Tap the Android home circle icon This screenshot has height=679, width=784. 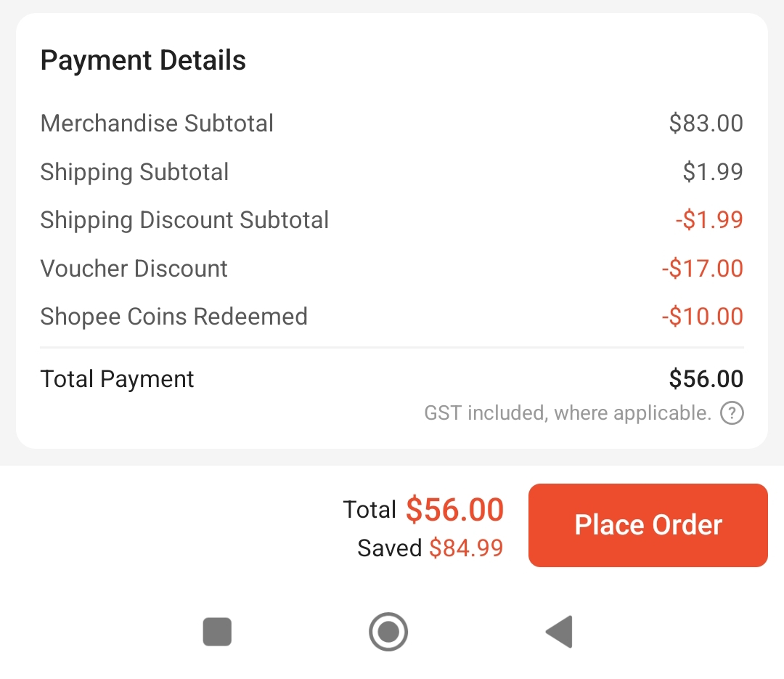click(x=388, y=632)
